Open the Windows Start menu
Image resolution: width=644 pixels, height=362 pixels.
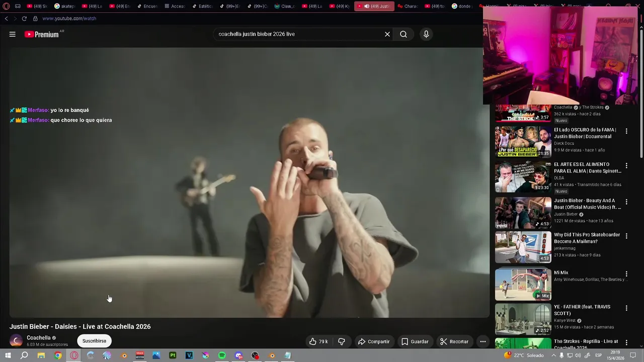pyautogui.click(x=8, y=355)
